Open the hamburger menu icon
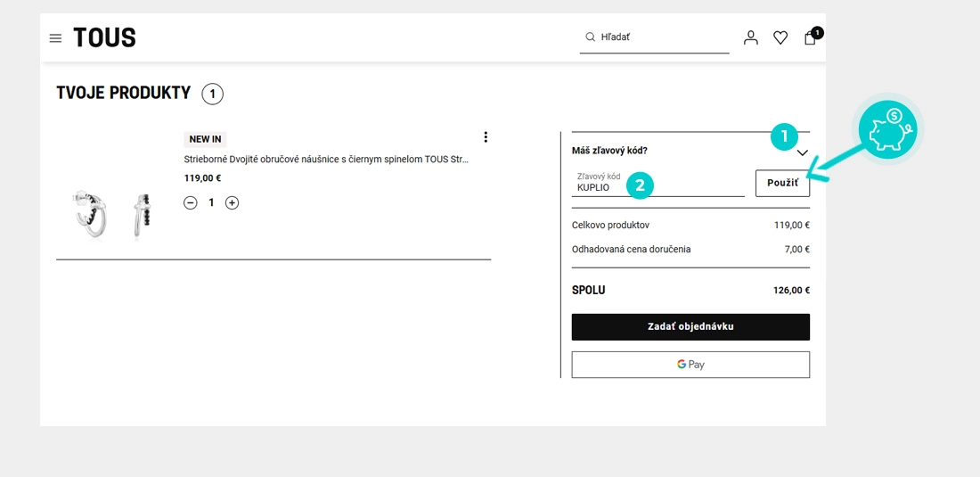The width and height of the screenshot is (980, 477). coord(55,38)
